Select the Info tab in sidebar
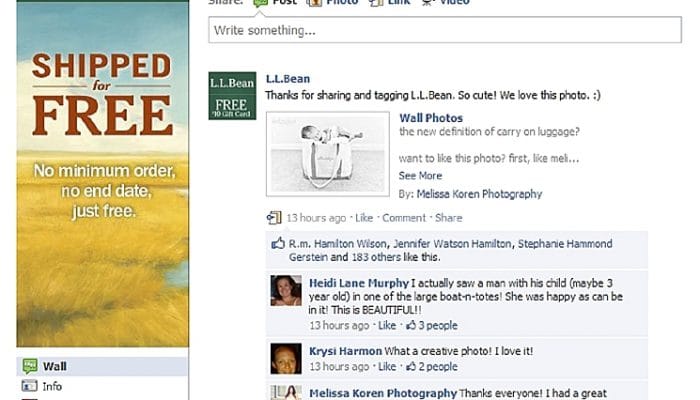Image resolution: width=700 pixels, height=400 pixels. click(102, 386)
